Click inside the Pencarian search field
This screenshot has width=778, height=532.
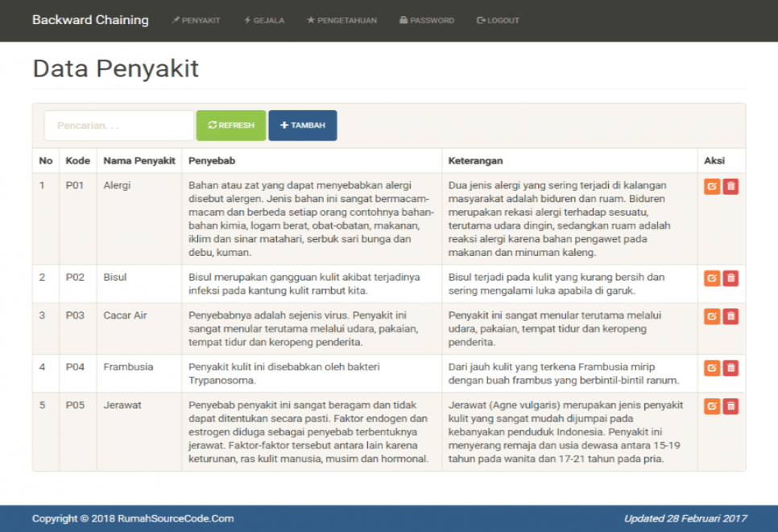(x=118, y=125)
